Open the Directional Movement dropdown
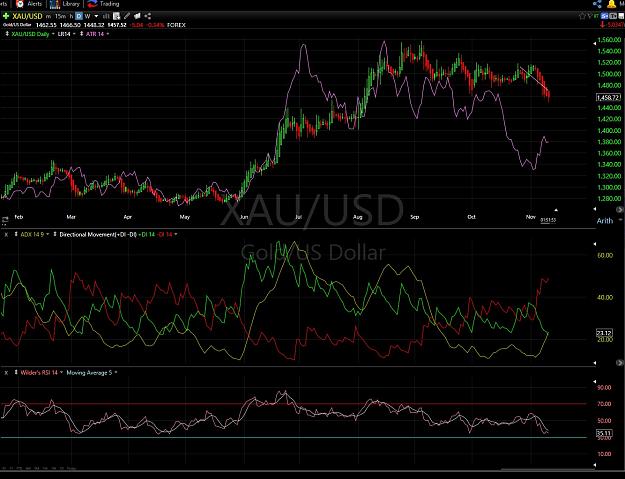The height and width of the screenshot is (479, 625). click(176, 234)
